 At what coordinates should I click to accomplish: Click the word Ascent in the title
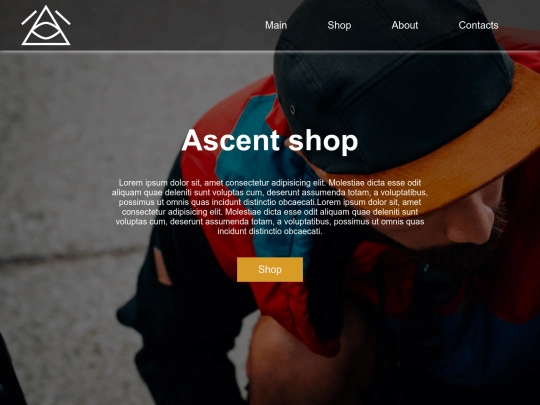click(x=231, y=140)
